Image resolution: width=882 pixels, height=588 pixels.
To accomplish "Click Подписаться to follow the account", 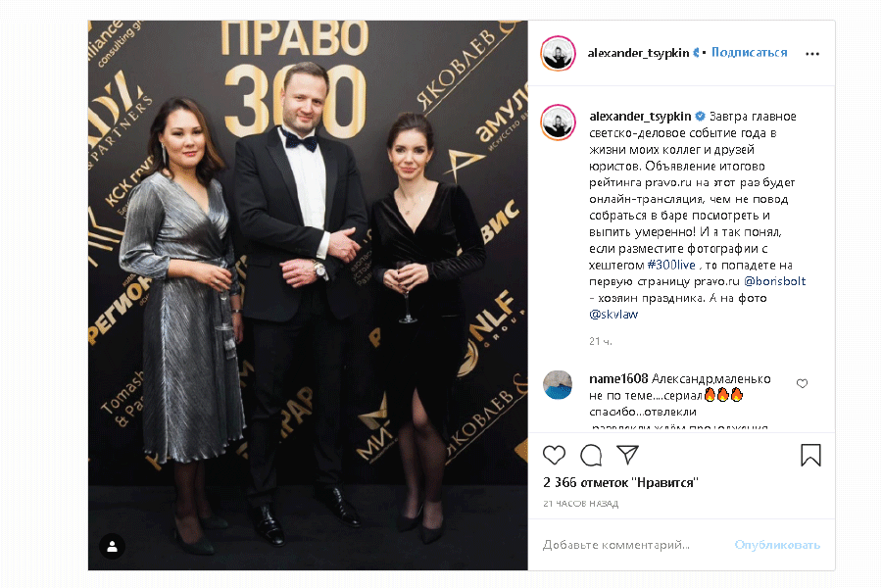I will pyautogui.click(x=750, y=52).
